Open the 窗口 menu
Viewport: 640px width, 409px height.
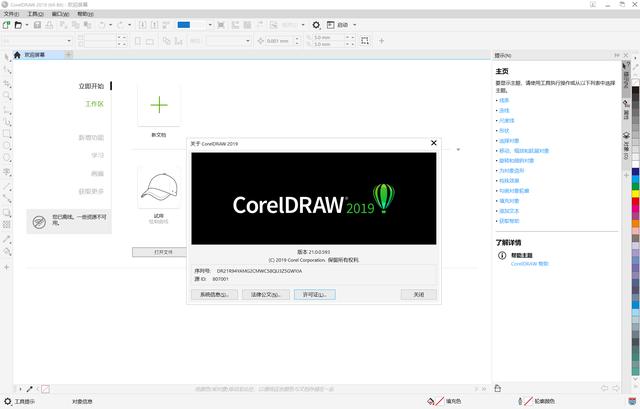tap(60, 14)
